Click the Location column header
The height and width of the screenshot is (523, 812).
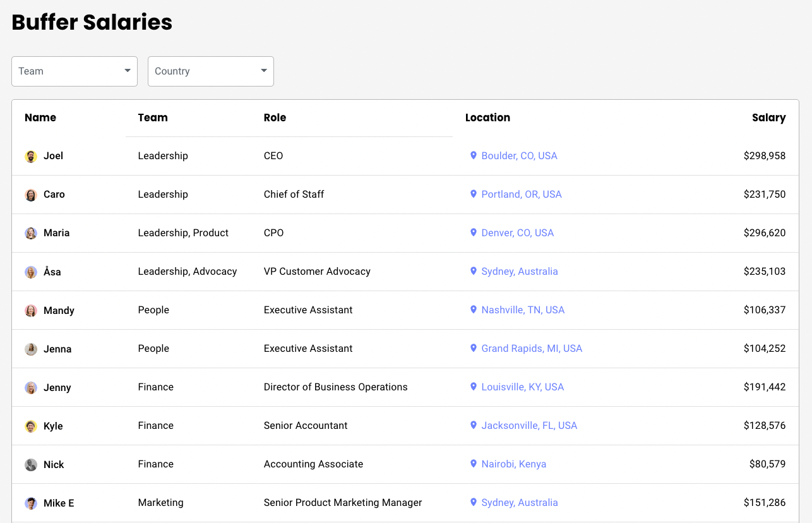pos(487,117)
